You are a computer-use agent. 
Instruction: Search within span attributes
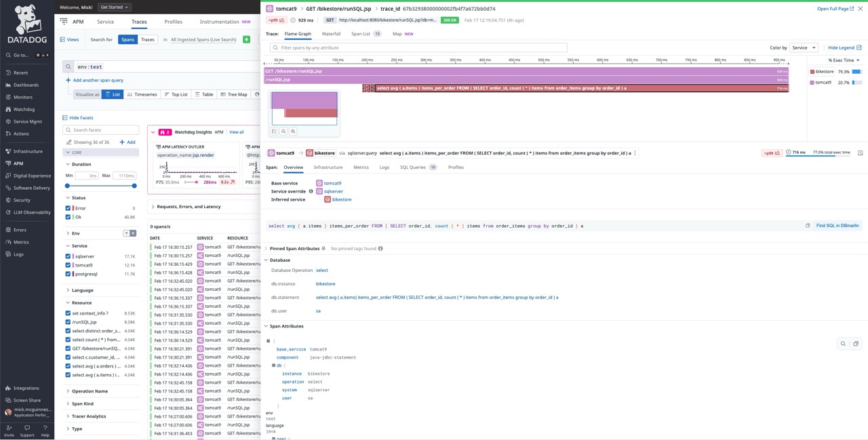(843, 344)
